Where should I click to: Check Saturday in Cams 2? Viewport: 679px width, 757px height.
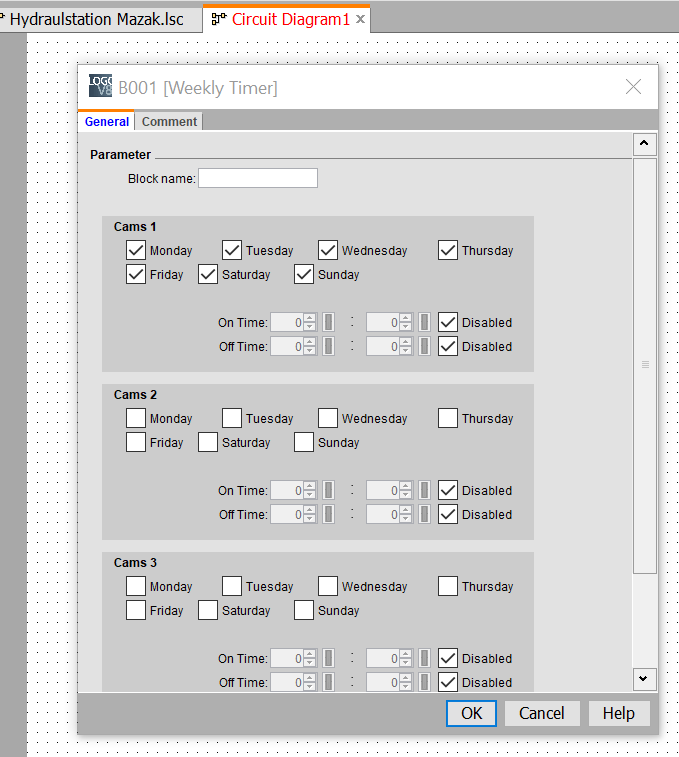[x=208, y=442]
